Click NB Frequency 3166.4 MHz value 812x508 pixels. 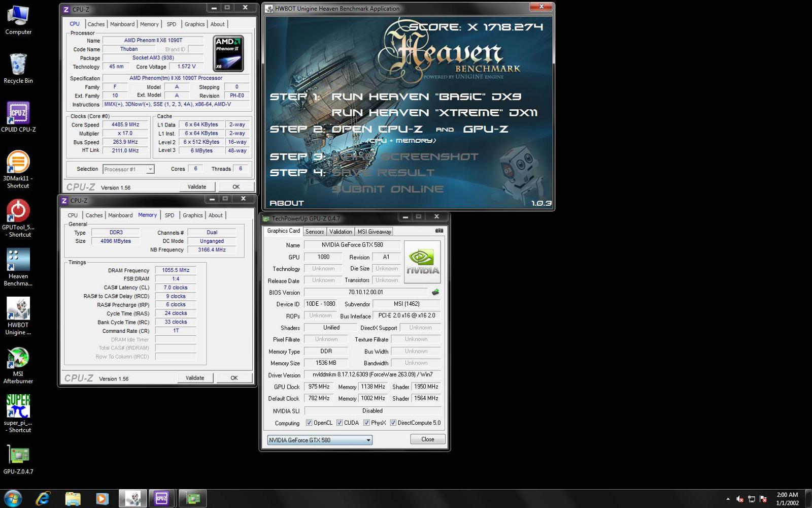212,250
